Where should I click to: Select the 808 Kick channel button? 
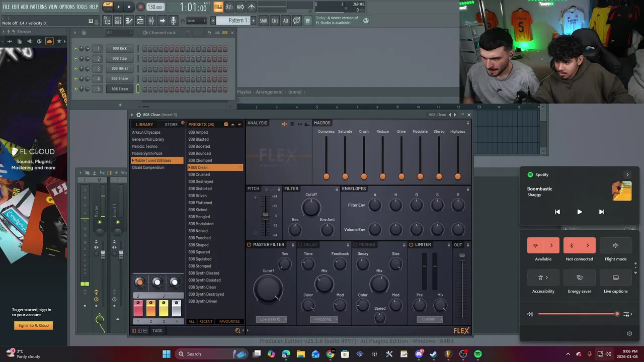tap(120, 48)
